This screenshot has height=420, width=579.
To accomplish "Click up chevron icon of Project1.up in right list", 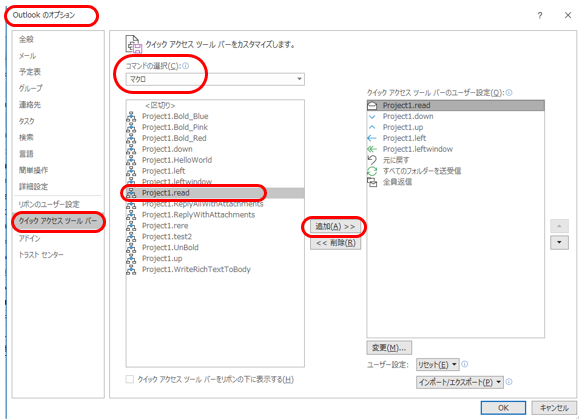I will pyautogui.click(x=372, y=127).
